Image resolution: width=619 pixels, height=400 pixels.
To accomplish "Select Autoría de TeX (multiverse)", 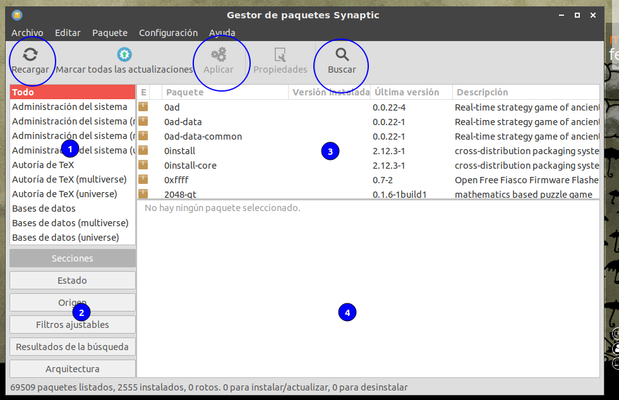I will pos(73,179).
